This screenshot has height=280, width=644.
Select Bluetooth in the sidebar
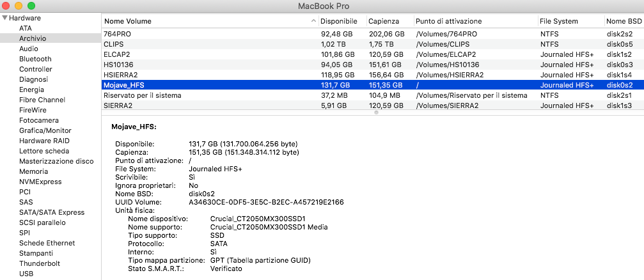[x=35, y=59]
